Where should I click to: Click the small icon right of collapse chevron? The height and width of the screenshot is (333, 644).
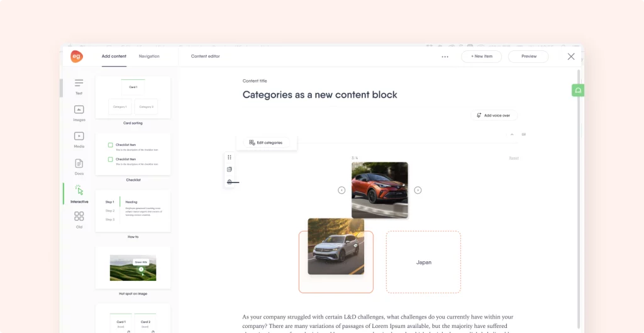tap(524, 135)
